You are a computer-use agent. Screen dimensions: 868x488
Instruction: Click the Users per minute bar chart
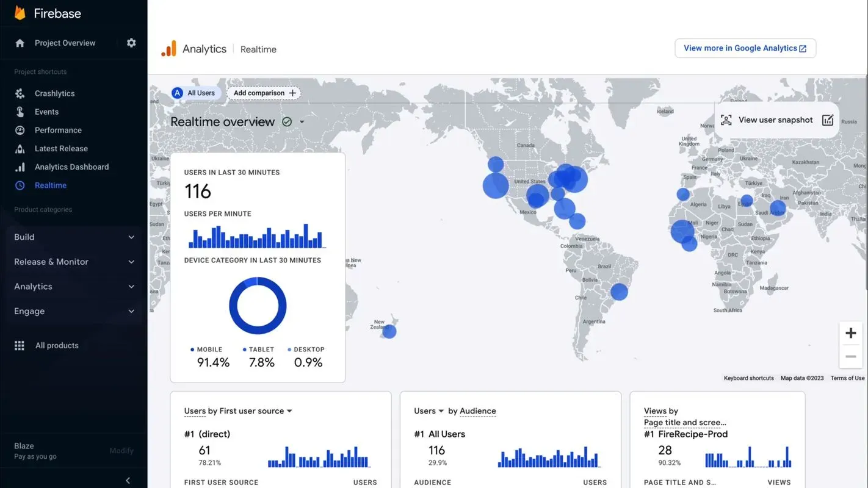[257, 236]
